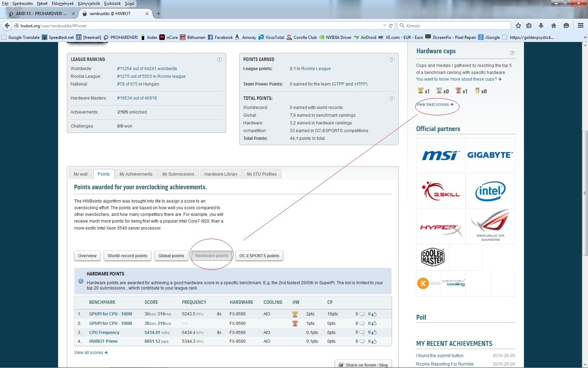This screenshot has width=588, height=368.
Task: Open G.SKILL partner logo
Action: pyautogui.click(x=441, y=191)
